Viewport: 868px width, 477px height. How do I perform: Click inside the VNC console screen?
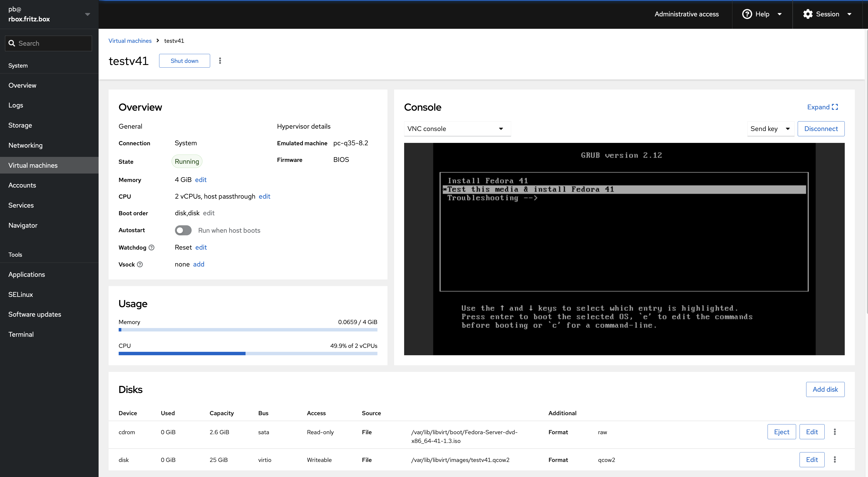click(x=624, y=249)
